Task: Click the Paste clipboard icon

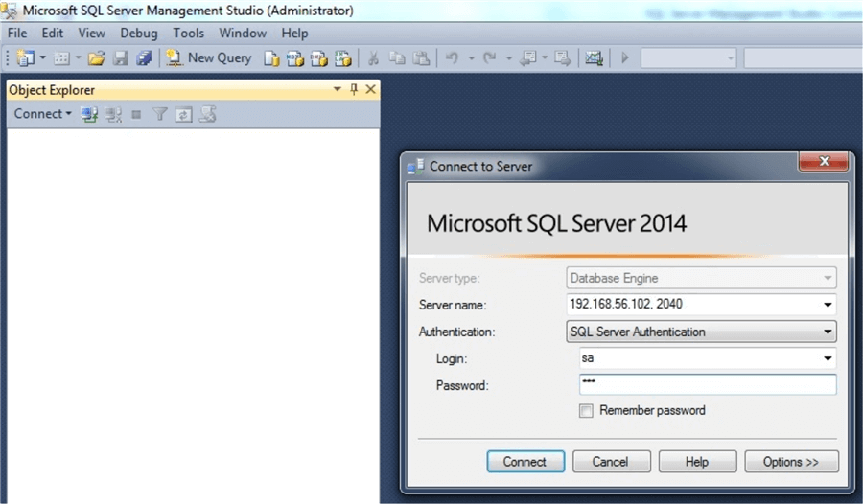Action: (x=421, y=57)
